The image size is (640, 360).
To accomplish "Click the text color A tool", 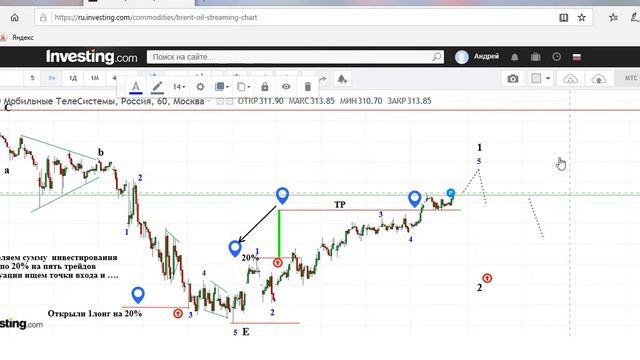I will click(136, 87).
